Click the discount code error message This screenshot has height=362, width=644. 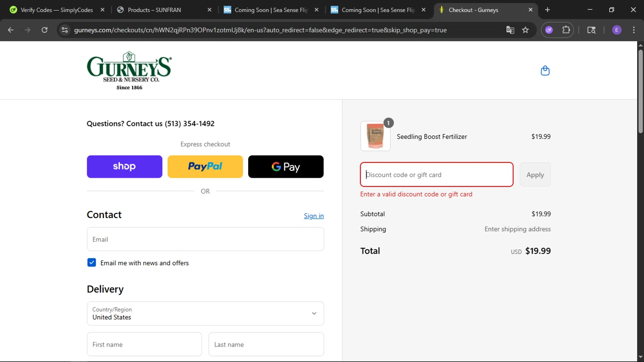coord(416,194)
